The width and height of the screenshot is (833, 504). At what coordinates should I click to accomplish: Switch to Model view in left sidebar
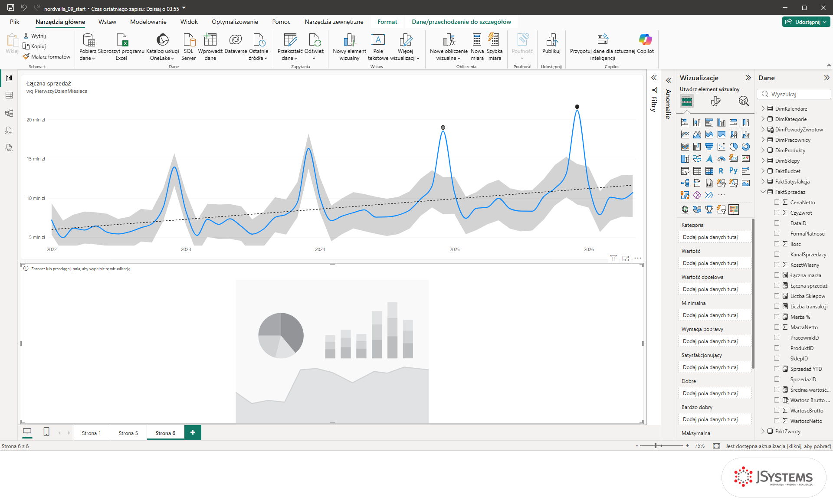[9, 113]
